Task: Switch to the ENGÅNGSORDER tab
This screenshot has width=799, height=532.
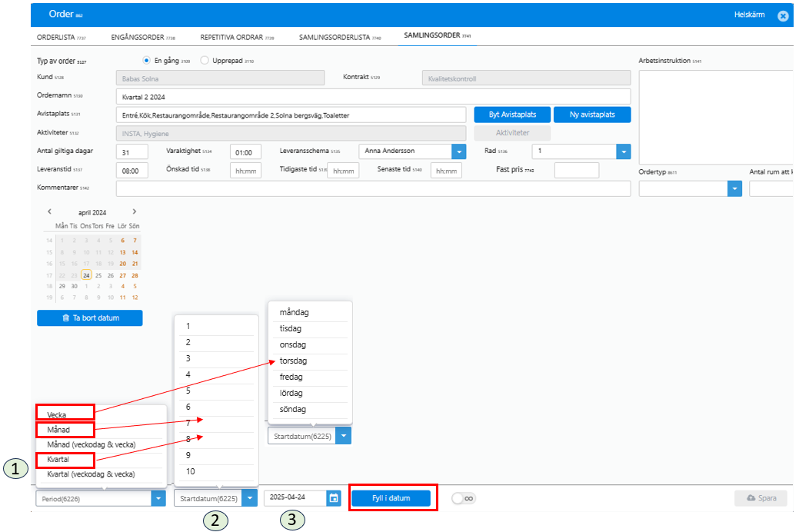Action: (x=143, y=37)
